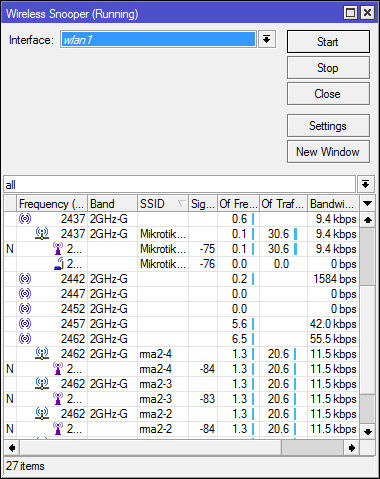
Task: Stop the wireless snooper
Action: coord(328,68)
